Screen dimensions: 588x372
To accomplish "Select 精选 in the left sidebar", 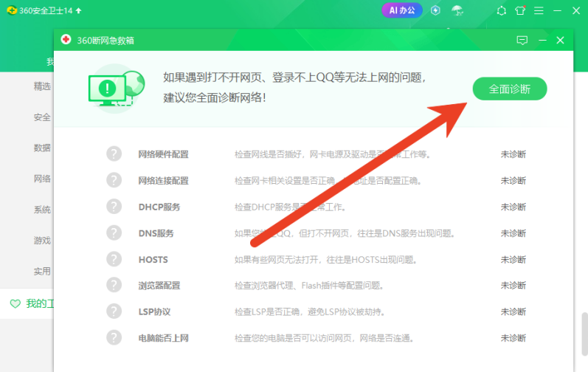I will 42,86.
